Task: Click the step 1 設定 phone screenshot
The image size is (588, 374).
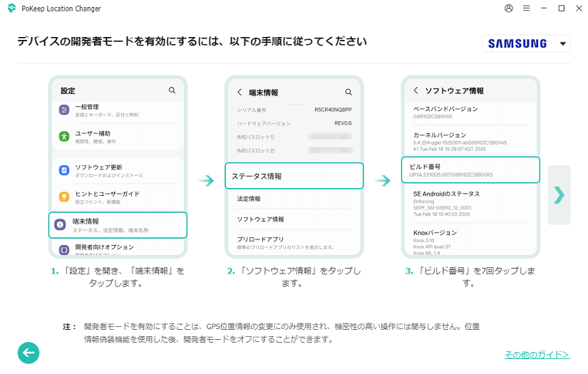Action: coord(118,167)
